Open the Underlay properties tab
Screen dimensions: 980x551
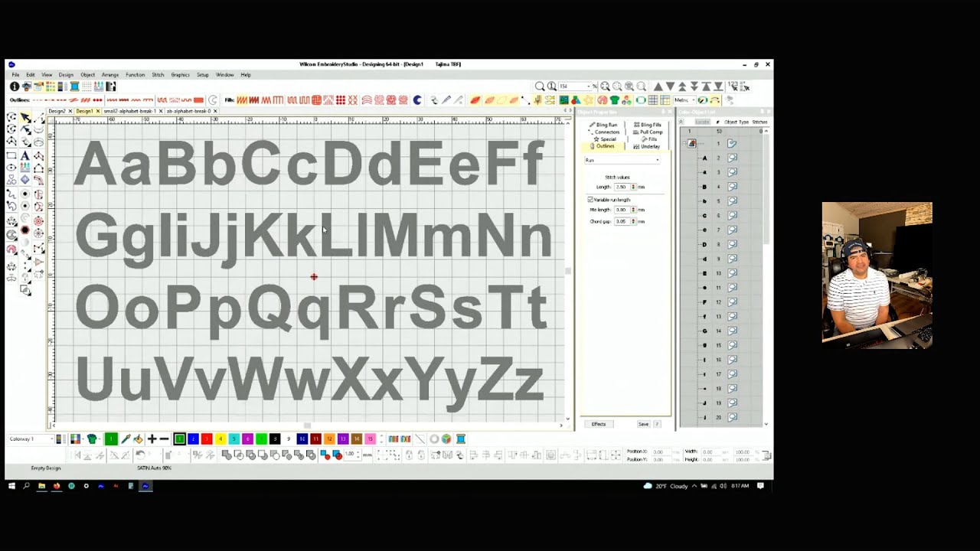click(x=648, y=146)
